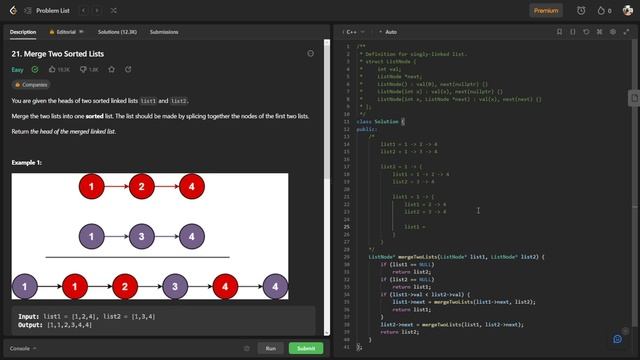Open the Solutions (12.3K) tab
This screenshot has width=640, height=360.
(117, 32)
